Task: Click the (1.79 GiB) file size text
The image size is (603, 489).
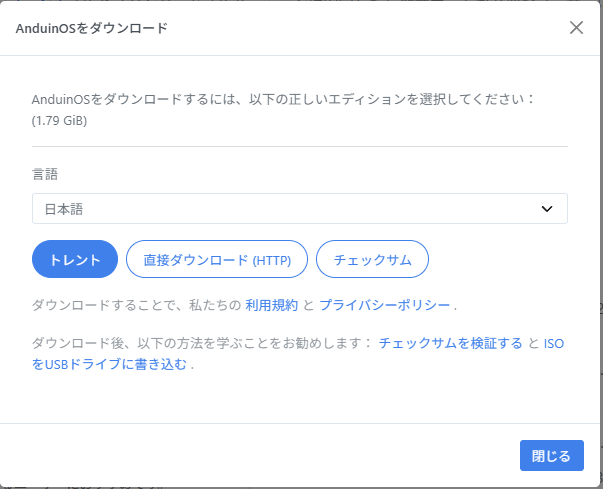Action: pyautogui.click(x=60, y=120)
